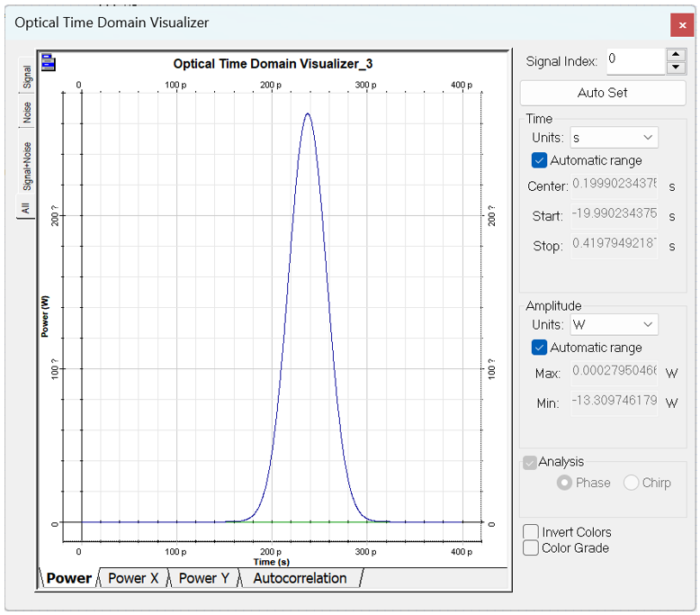Open the Time Units dropdown
The height and width of the screenshot is (615, 700).
[614, 138]
